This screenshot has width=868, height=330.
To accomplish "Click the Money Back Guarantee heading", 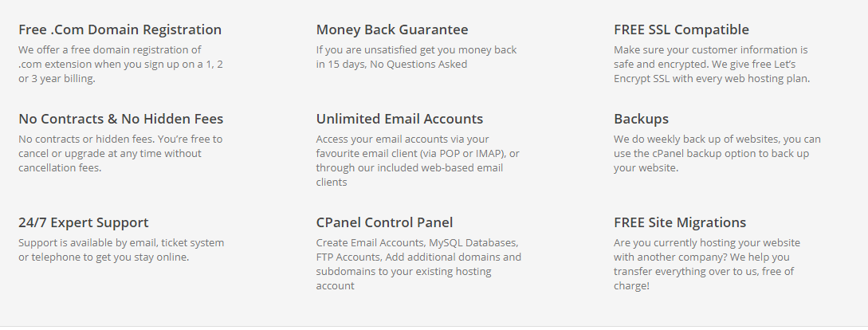I will 392,29.
